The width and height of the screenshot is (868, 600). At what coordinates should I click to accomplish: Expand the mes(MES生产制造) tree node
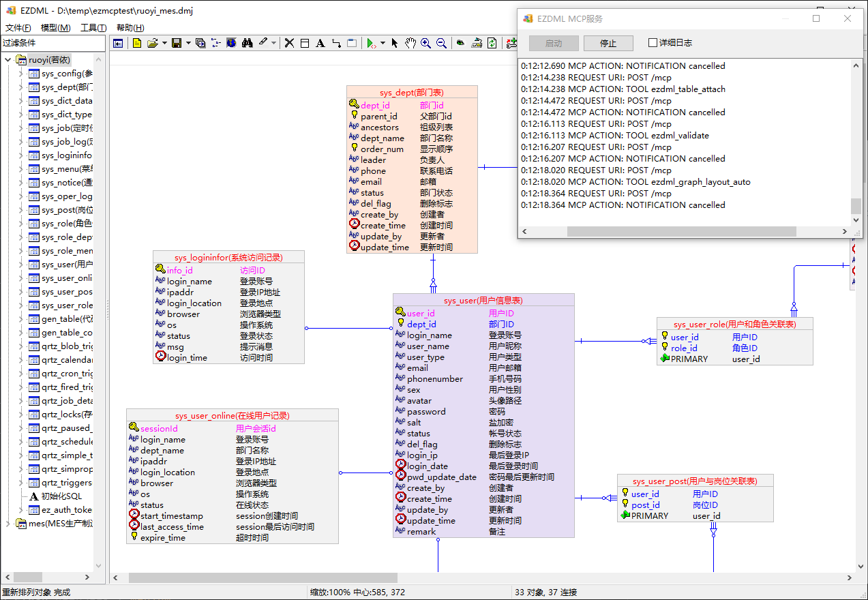tap(8, 524)
